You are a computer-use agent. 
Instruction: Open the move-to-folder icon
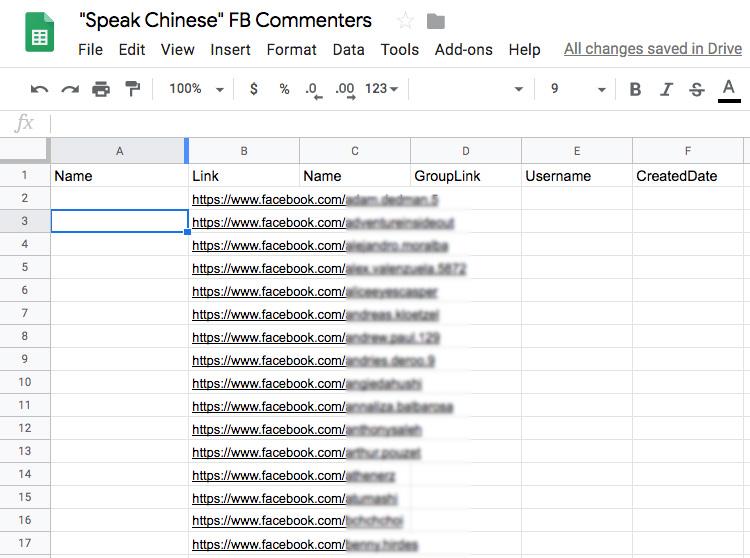point(435,21)
